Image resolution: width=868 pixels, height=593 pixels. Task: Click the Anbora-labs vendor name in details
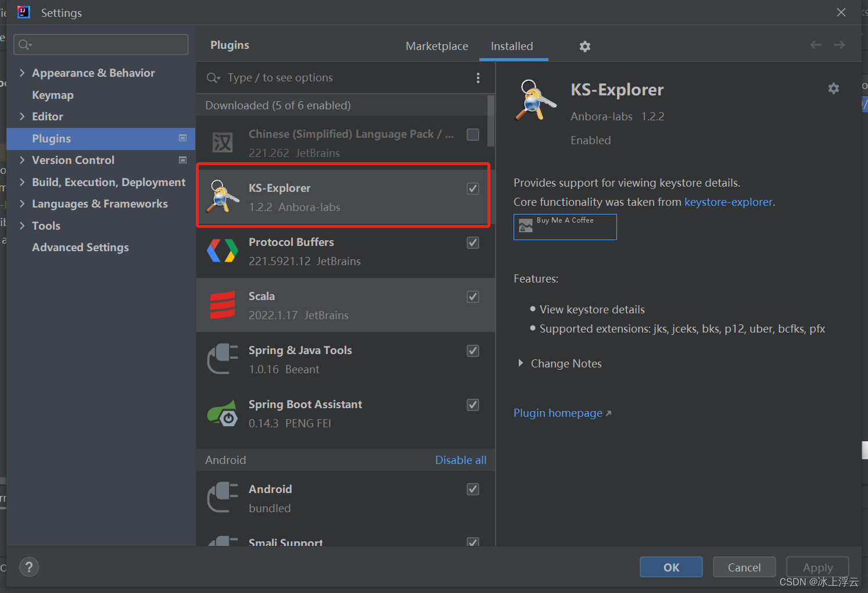[601, 116]
